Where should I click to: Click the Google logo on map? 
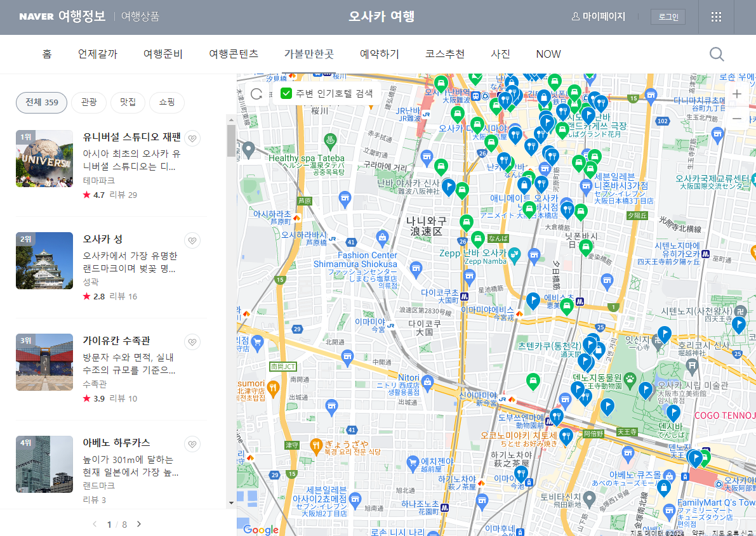pos(260,529)
